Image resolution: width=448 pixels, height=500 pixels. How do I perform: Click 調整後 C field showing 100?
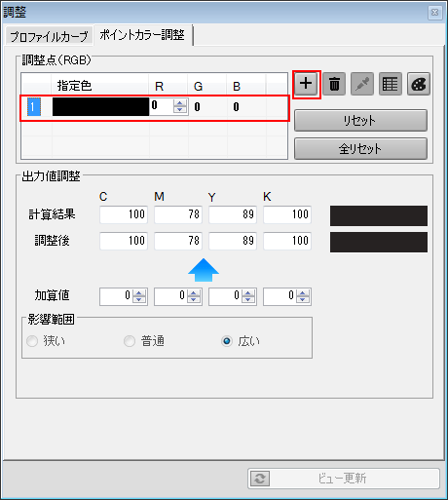124,241
